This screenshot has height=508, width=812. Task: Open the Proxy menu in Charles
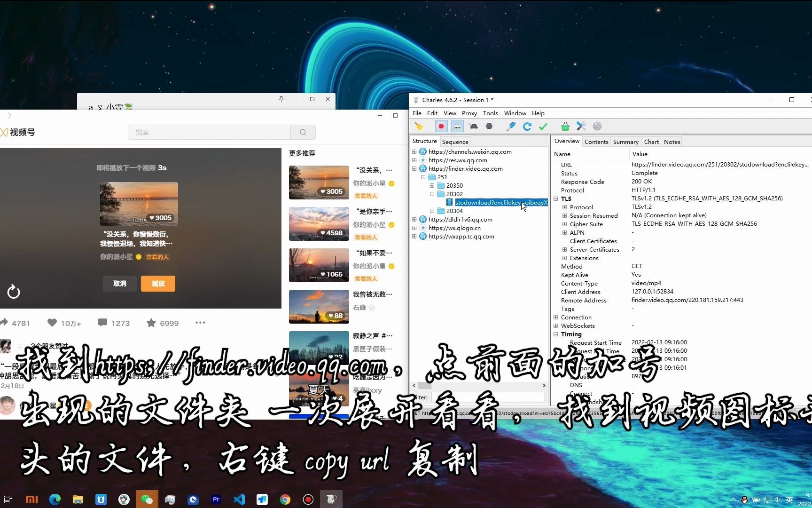[469, 113]
